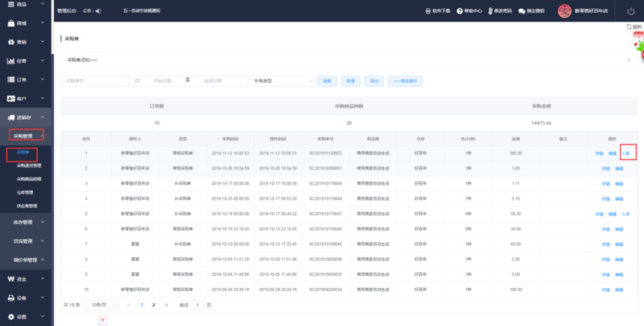Select 仓库管理 in the sidebar
This screenshot has height=326, width=644.
(x=25, y=192)
